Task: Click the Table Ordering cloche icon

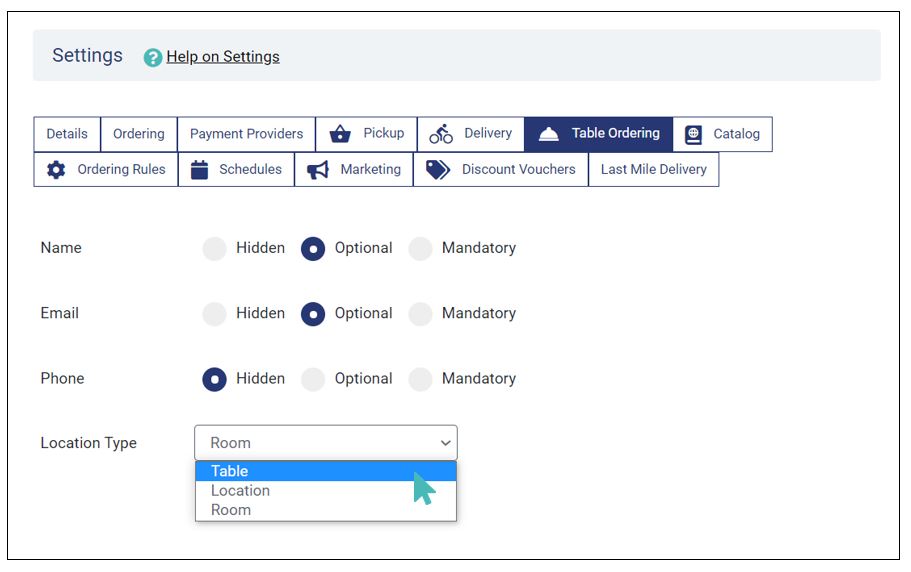Action: (548, 134)
